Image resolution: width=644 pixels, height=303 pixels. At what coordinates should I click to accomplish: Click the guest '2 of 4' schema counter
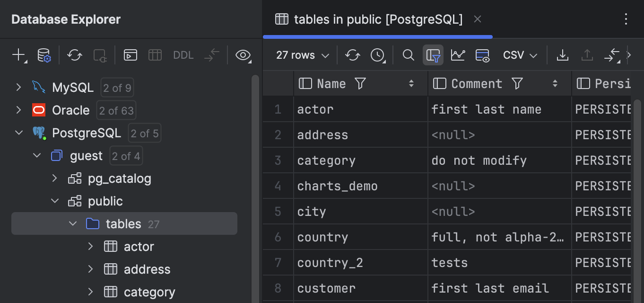click(x=126, y=156)
